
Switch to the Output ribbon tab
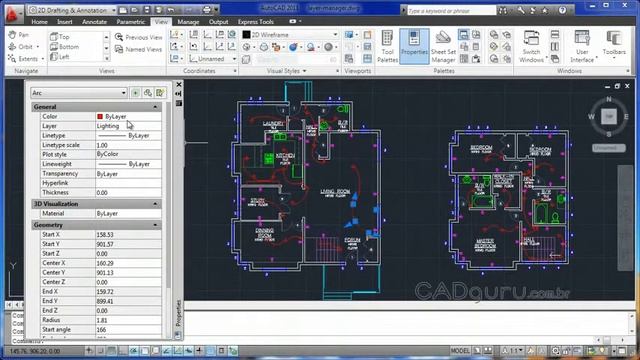(218, 22)
